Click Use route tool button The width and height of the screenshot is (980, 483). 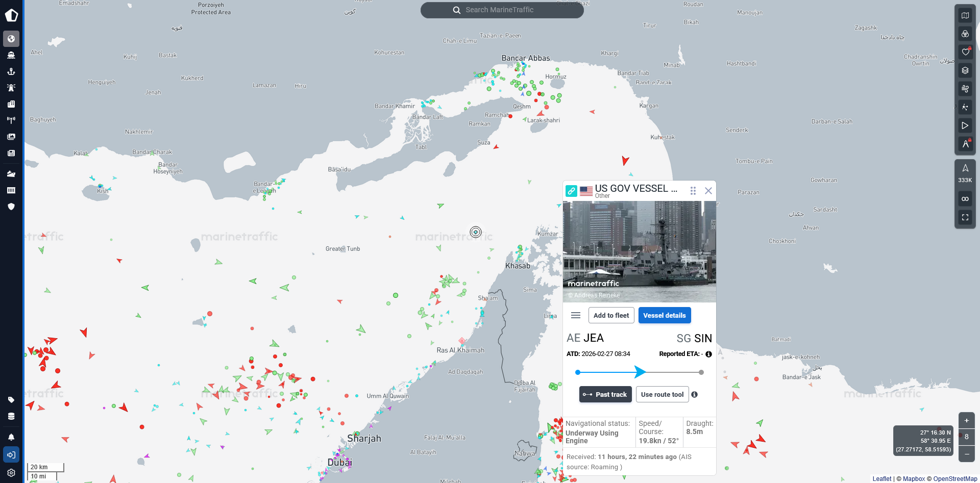point(662,394)
